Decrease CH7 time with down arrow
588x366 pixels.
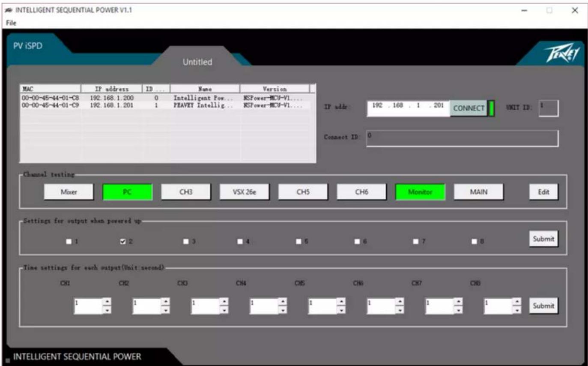(x=459, y=310)
